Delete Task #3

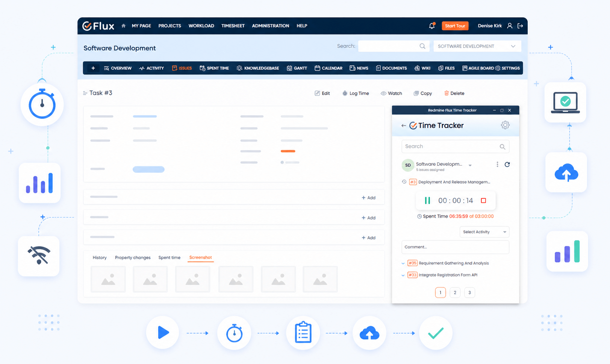click(x=454, y=94)
